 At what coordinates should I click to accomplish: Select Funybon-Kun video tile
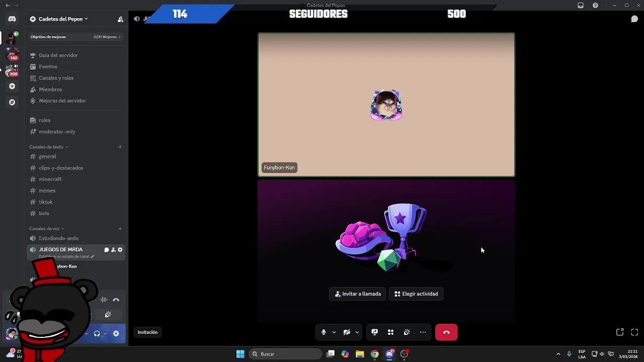click(x=386, y=105)
